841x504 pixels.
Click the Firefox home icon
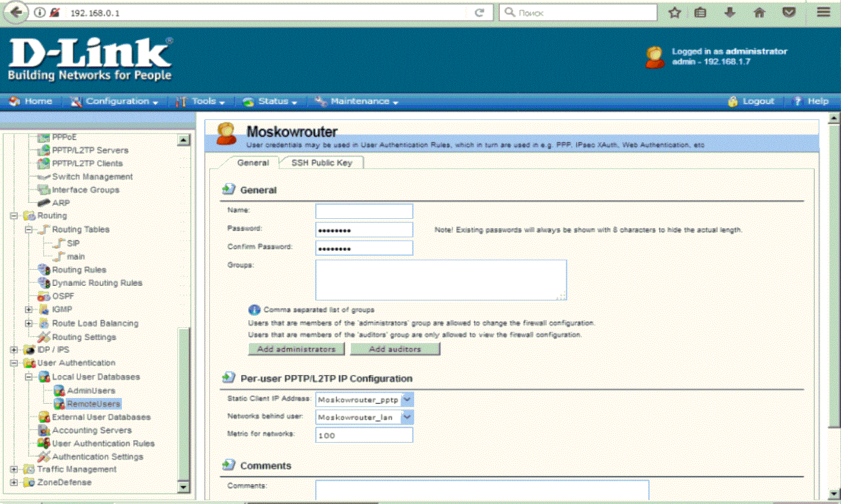[x=759, y=12]
